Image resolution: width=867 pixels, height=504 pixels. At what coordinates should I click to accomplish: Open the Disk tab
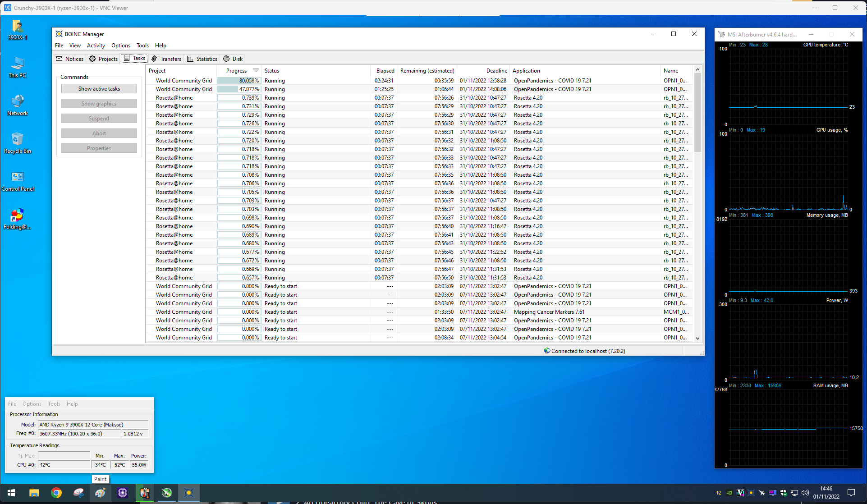233,59
